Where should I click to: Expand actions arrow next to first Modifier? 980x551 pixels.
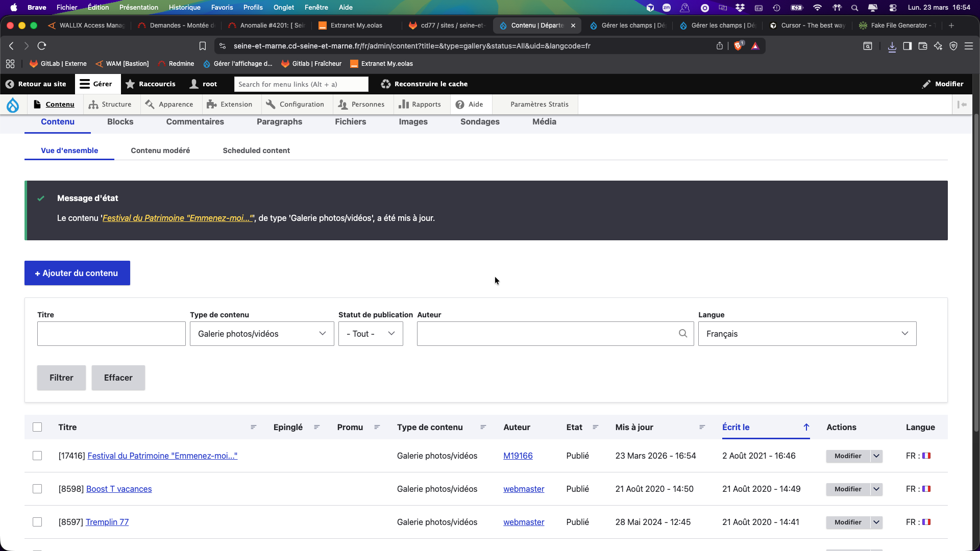(x=876, y=456)
